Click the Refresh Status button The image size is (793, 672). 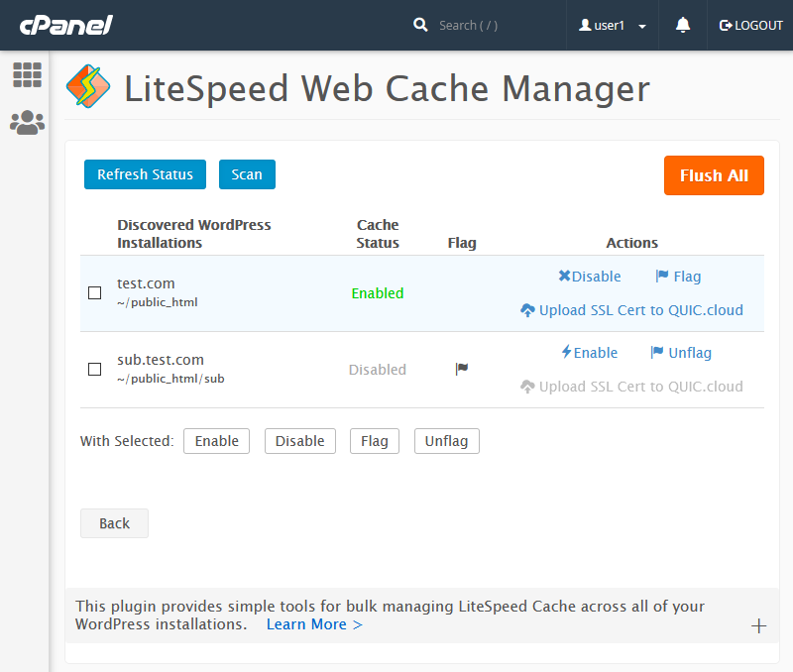click(145, 173)
